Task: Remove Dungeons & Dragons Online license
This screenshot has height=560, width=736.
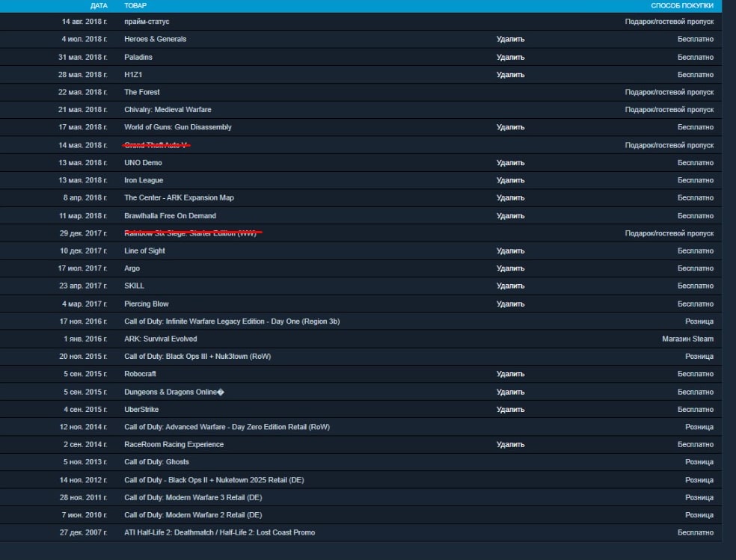Action: click(x=510, y=392)
